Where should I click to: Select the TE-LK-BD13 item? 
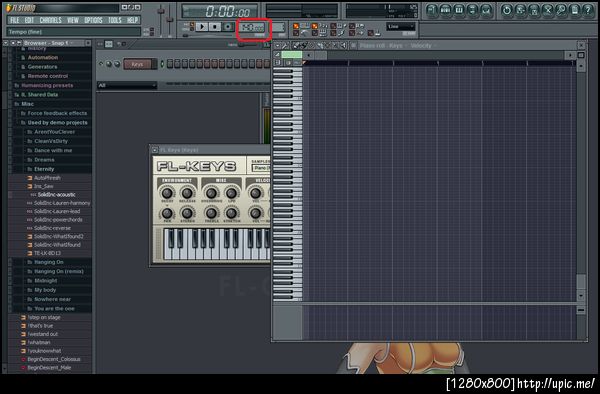(47, 253)
